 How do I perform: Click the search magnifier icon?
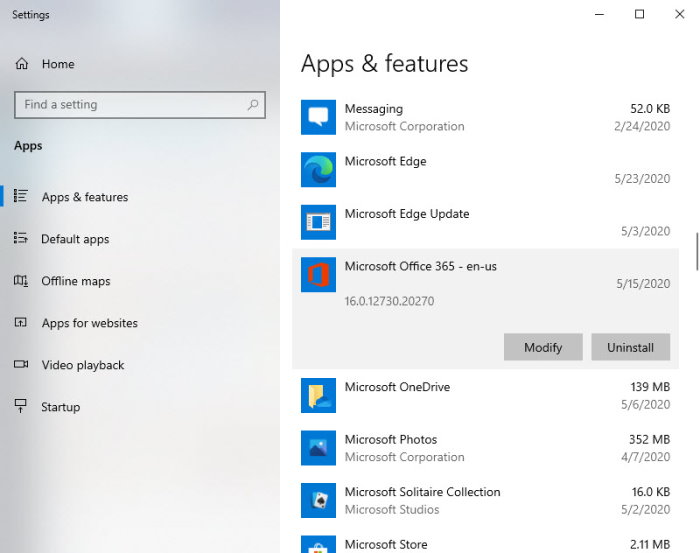[253, 105]
